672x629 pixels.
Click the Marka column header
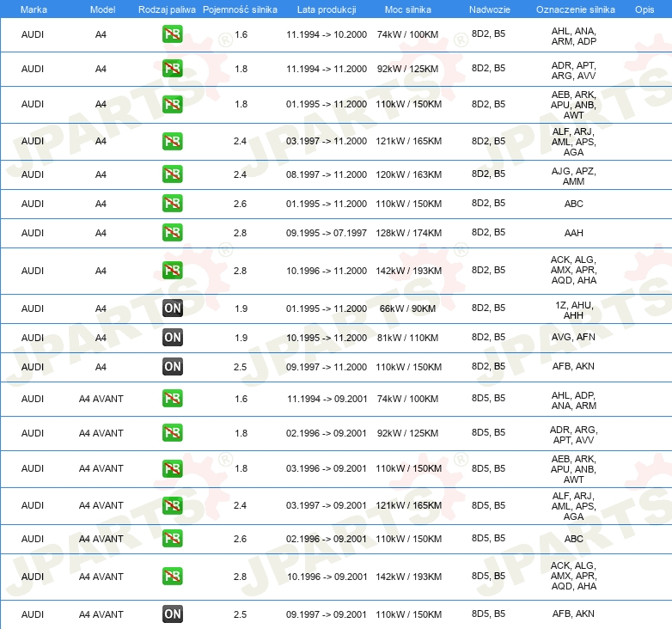pyautogui.click(x=34, y=9)
